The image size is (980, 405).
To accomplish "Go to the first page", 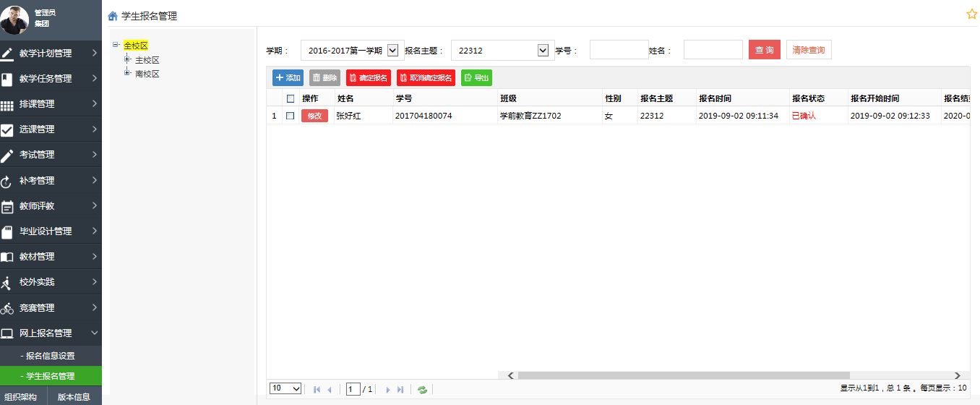I will [x=317, y=389].
